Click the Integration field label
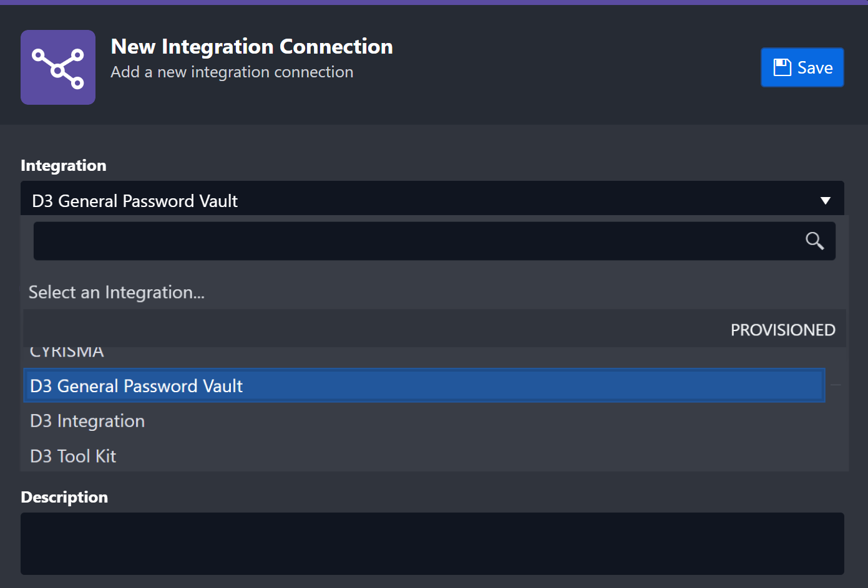 click(x=64, y=165)
